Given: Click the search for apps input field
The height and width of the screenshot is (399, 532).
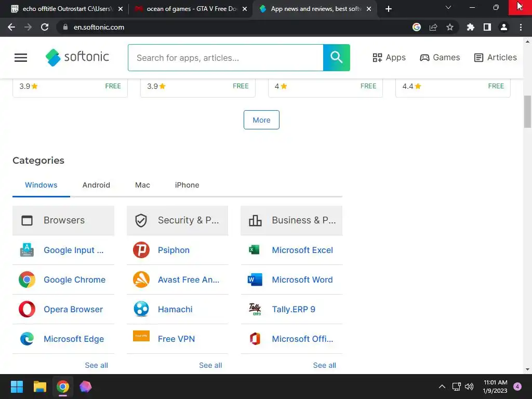Looking at the screenshot, I should point(225,58).
